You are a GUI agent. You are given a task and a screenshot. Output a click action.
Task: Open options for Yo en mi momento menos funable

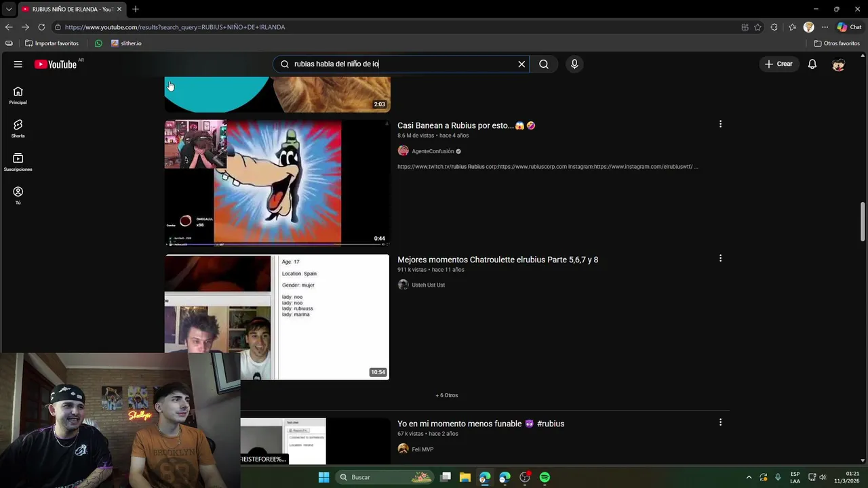click(x=720, y=422)
